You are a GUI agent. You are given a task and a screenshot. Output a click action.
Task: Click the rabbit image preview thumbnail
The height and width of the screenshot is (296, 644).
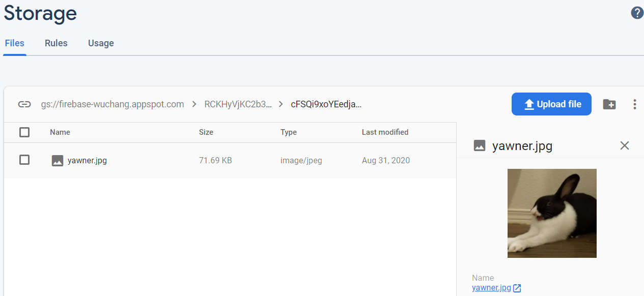(x=552, y=213)
